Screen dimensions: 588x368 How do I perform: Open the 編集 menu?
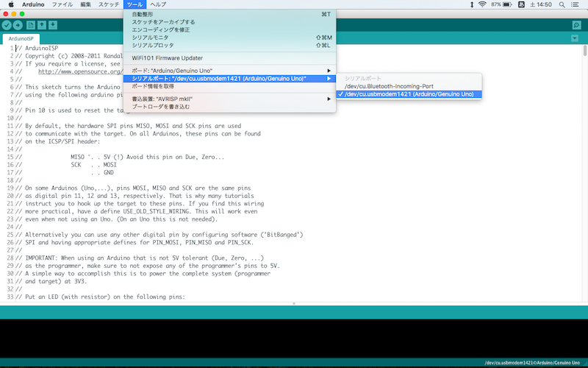[85, 4]
